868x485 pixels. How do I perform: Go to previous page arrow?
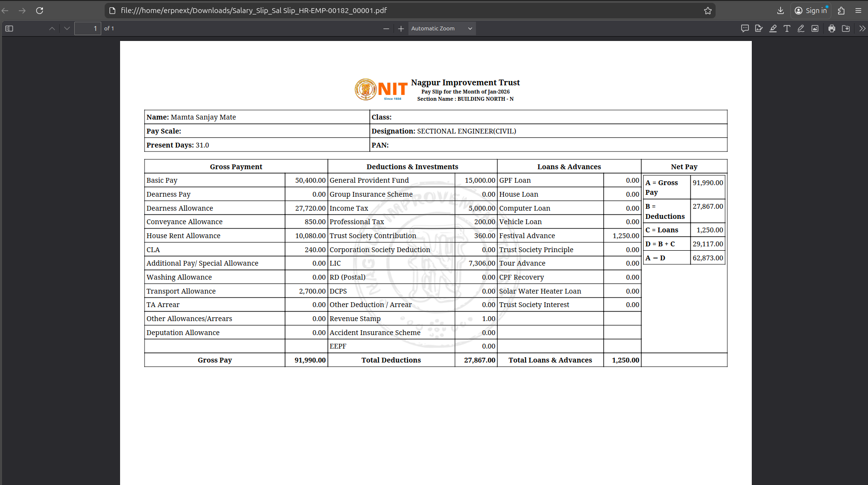point(52,28)
